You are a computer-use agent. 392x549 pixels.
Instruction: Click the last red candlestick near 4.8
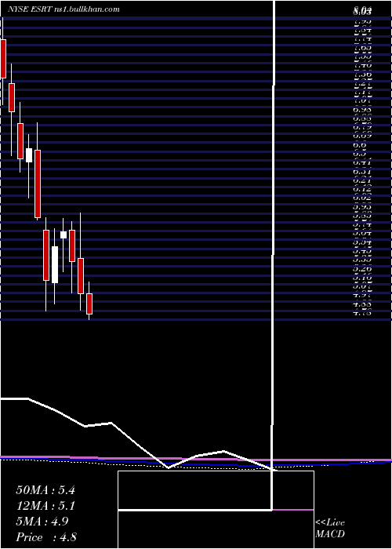89,304
